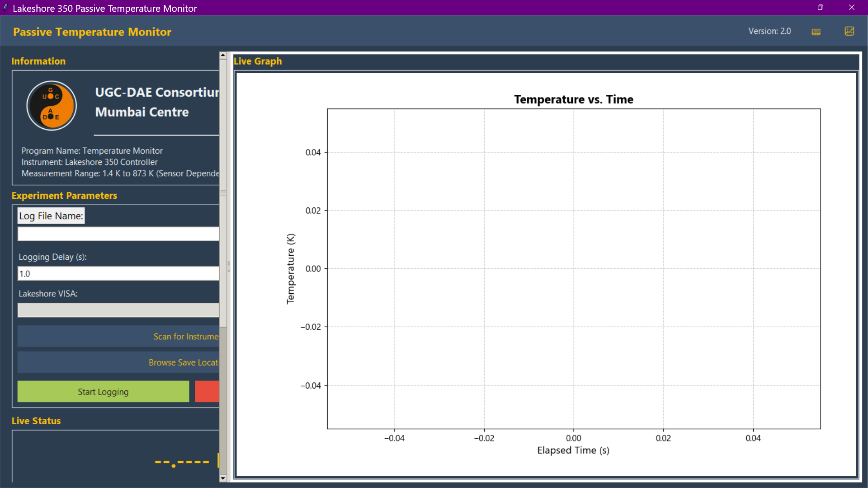The image size is (868, 488).
Task: Restore down the application window
Action: (x=821, y=8)
